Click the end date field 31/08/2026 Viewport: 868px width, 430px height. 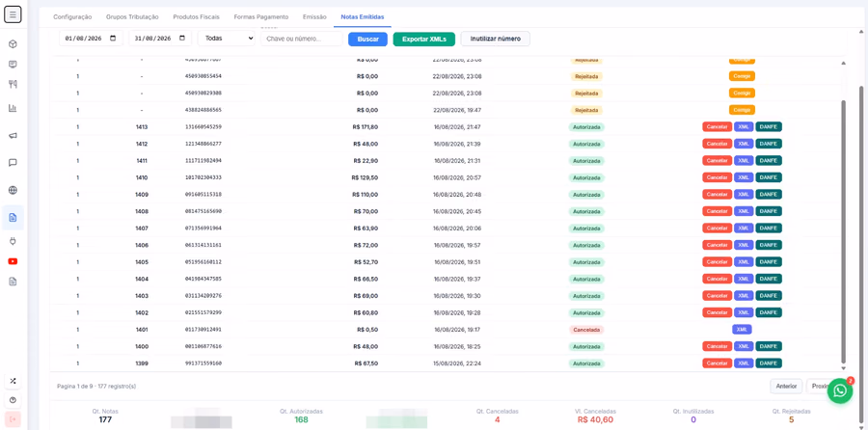coord(160,39)
